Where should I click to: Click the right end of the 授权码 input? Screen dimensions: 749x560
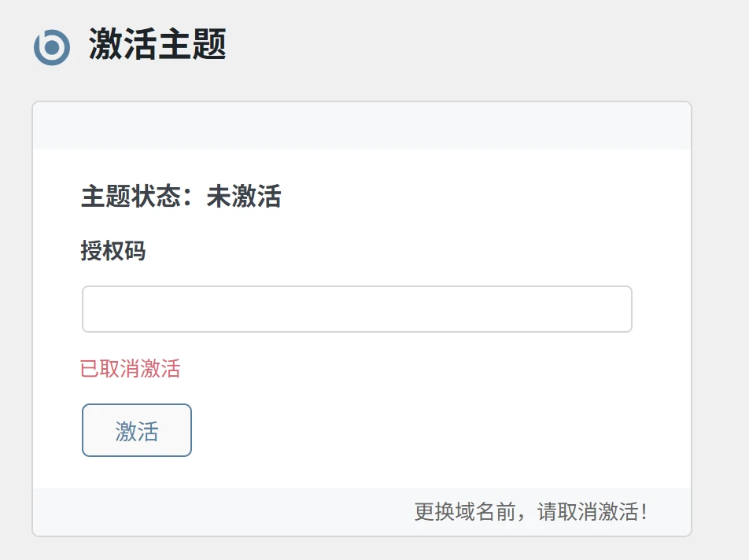[623, 309]
